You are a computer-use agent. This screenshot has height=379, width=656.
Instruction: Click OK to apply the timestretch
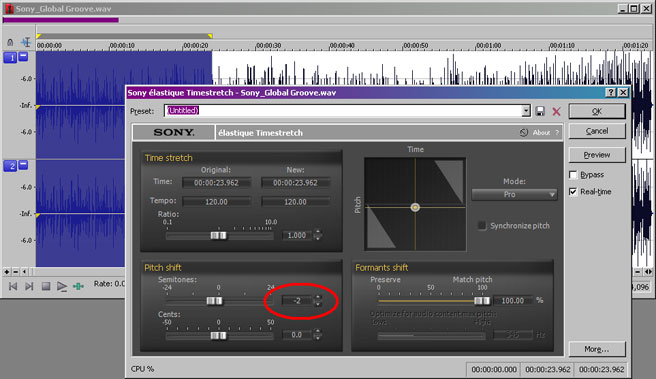[x=597, y=111]
